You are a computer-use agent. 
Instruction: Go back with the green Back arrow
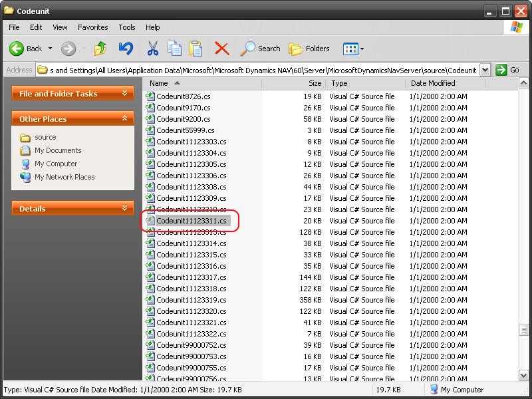tap(26, 49)
